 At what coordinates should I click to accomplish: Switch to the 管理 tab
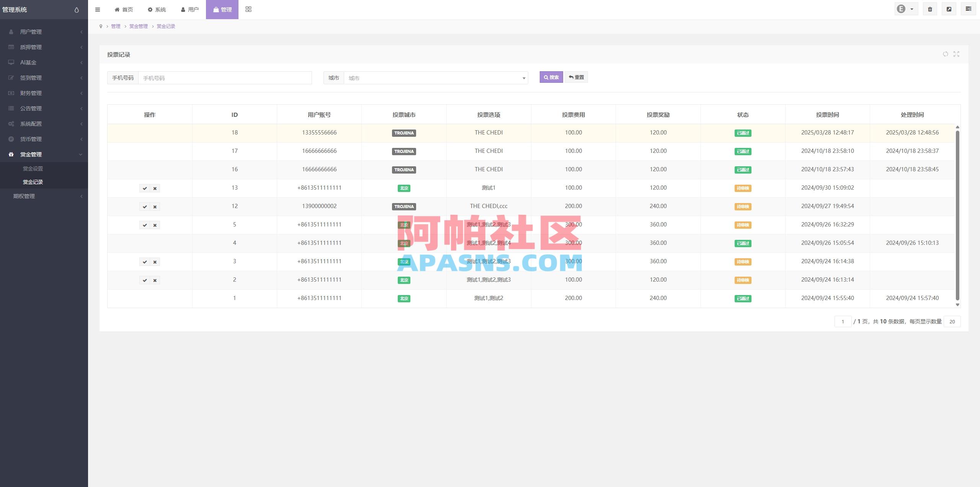point(222,9)
